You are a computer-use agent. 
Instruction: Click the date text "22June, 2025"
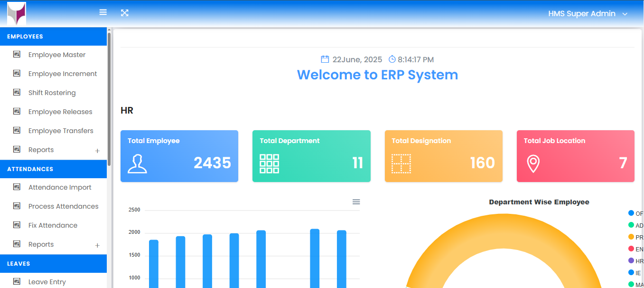(357, 60)
